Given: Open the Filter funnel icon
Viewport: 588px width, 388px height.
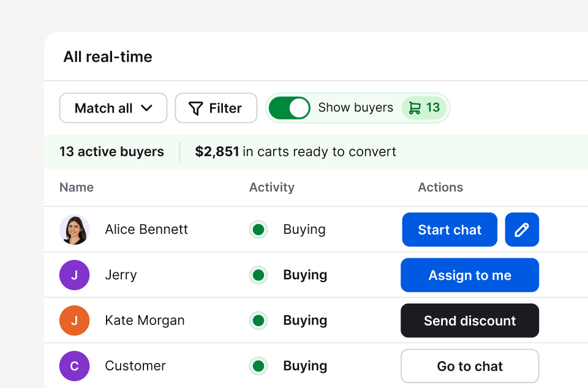Looking at the screenshot, I should [x=195, y=108].
